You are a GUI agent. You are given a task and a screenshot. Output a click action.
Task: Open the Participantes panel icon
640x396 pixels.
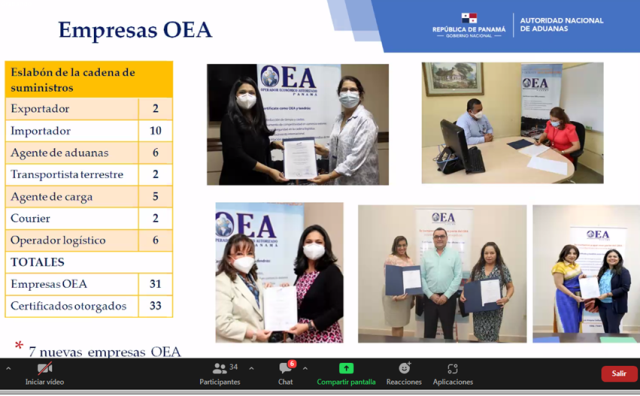point(220,369)
